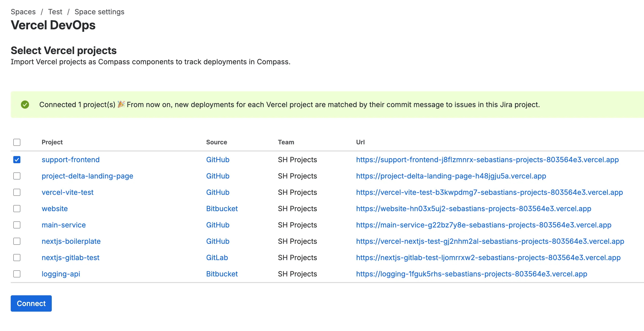Toggle the select-all projects checkbox
644x331 pixels.
(x=17, y=142)
